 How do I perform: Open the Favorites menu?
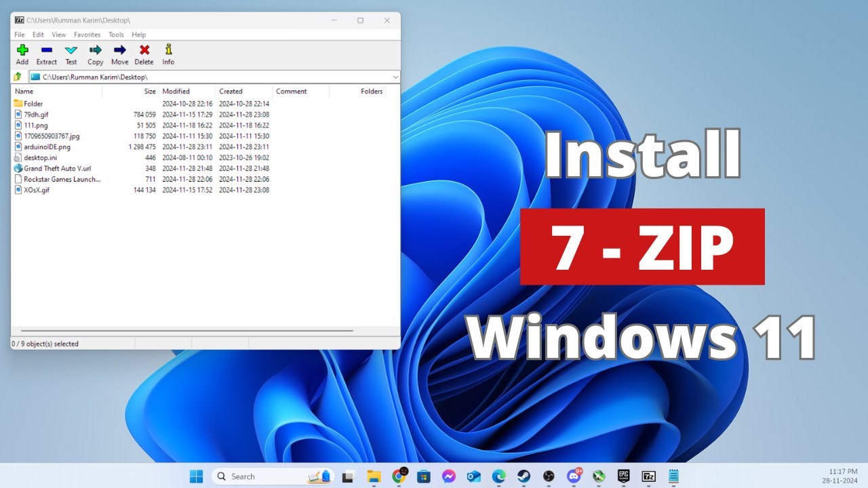coord(87,35)
